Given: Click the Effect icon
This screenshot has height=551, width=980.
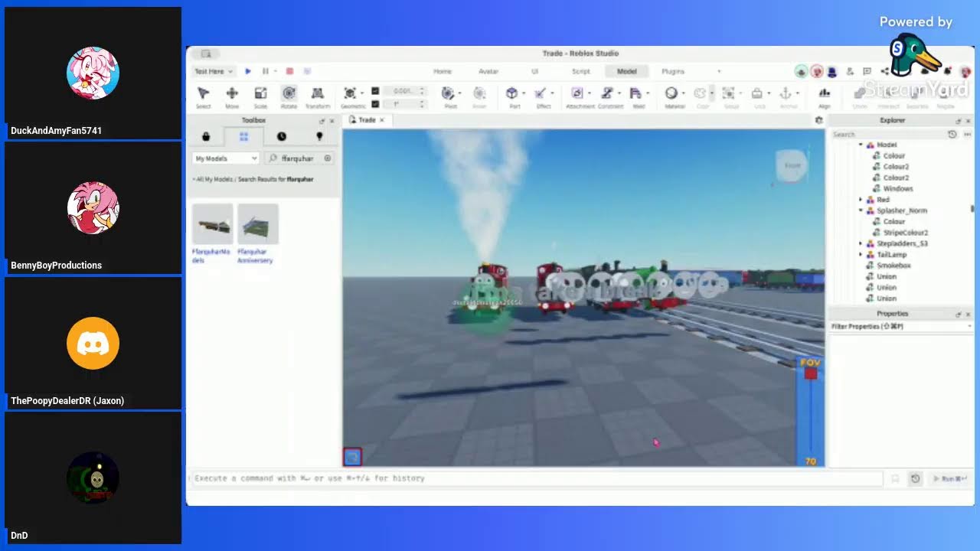Looking at the screenshot, I should point(541,93).
